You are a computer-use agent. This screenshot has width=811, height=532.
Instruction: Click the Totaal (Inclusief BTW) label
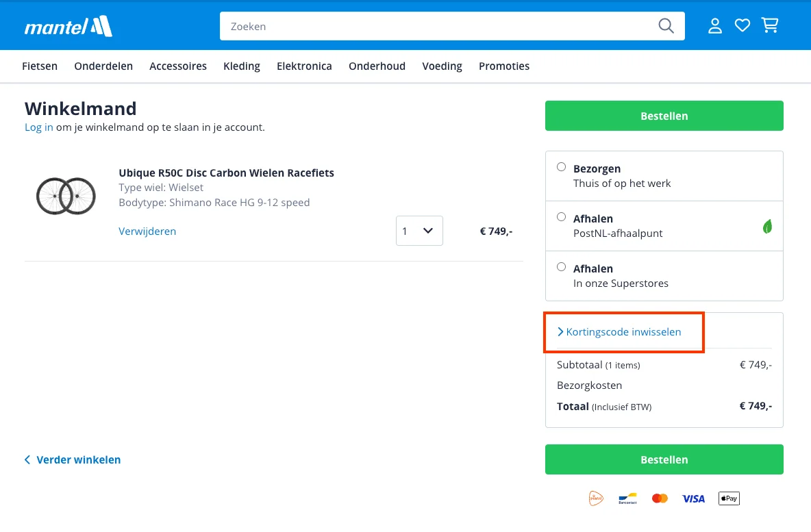(604, 407)
